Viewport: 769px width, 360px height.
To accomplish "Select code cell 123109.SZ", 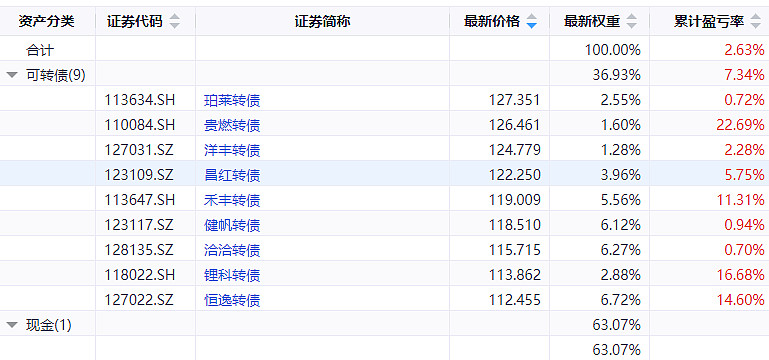I will click(x=139, y=175).
